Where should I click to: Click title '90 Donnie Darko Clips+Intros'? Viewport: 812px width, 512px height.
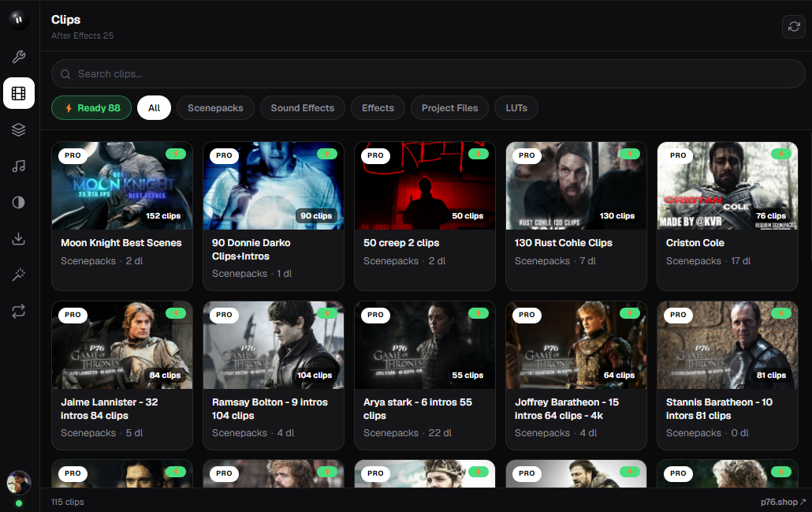[x=251, y=249]
